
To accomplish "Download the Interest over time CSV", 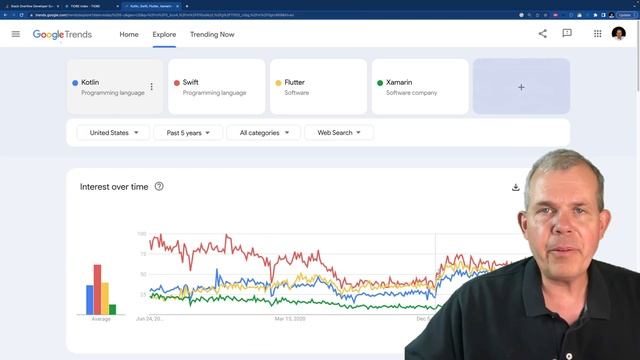I will click(516, 187).
